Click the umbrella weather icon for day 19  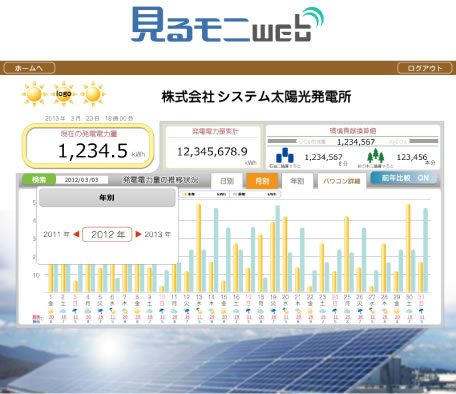[x=273, y=311]
